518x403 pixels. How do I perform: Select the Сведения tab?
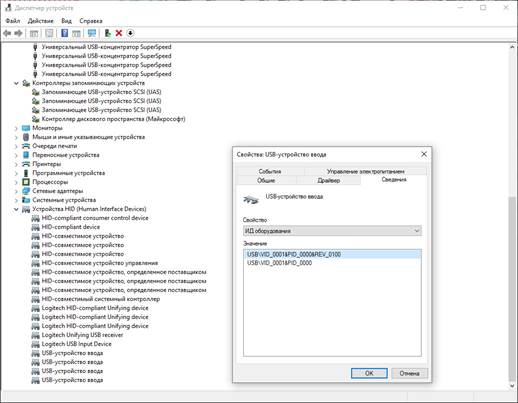tap(394, 179)
